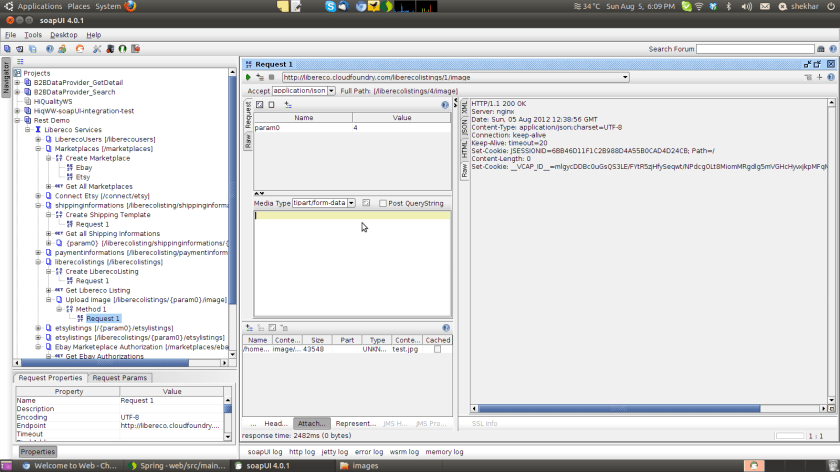
Task: Enable the Post QueryString checkbox
Action: click(383, 203)
